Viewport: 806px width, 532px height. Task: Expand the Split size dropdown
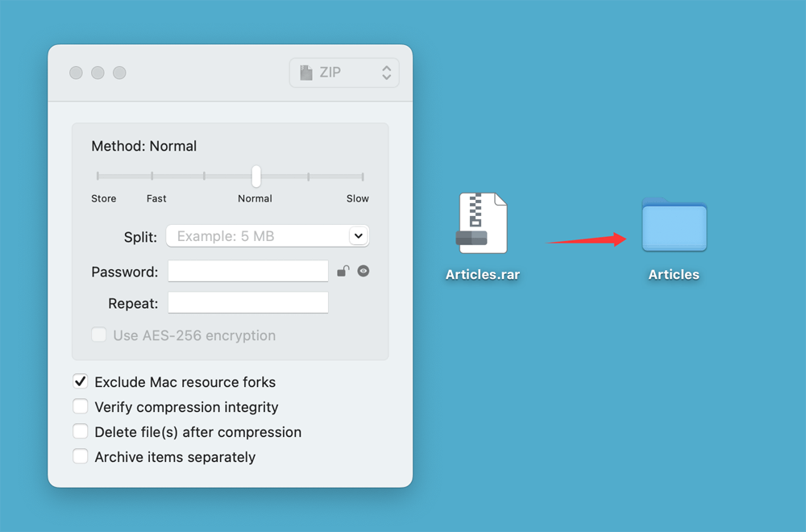tap(358, 236)
